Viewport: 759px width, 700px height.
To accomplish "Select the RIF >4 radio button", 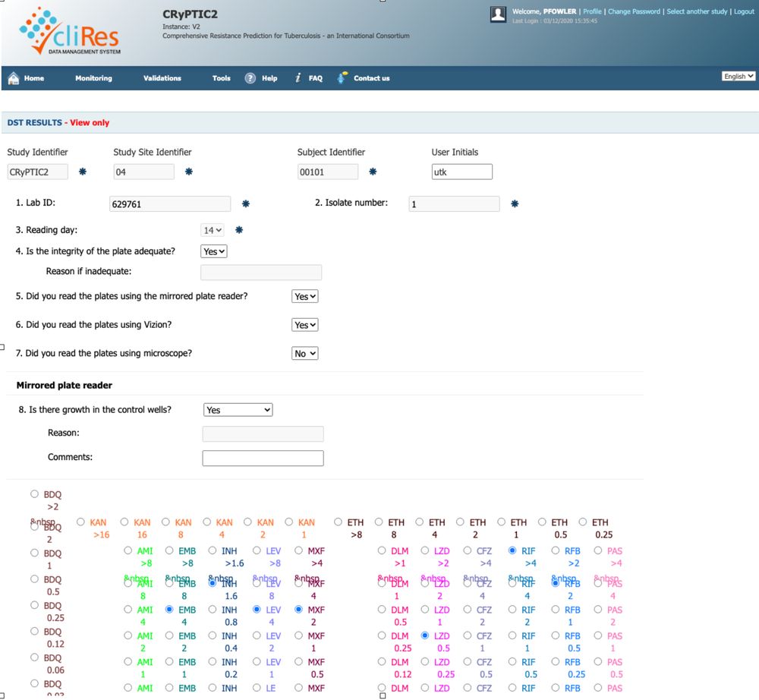I will tap(512, 550).
